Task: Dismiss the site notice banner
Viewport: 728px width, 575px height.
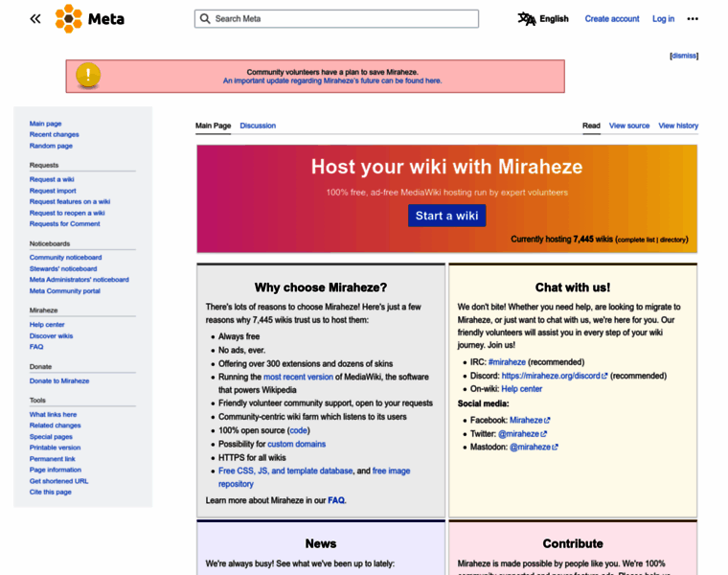Action: click(x=684, y=56)
